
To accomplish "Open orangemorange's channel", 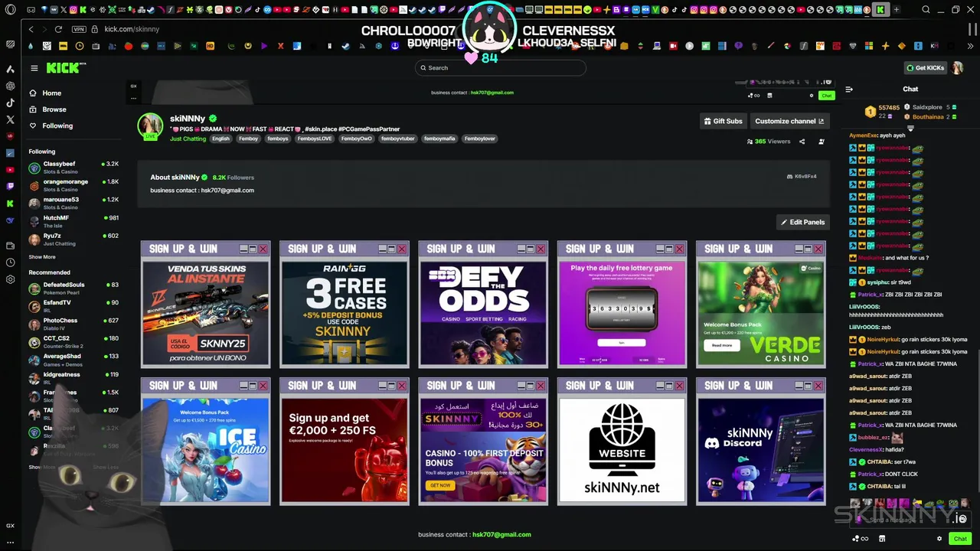I will [73, 185].
